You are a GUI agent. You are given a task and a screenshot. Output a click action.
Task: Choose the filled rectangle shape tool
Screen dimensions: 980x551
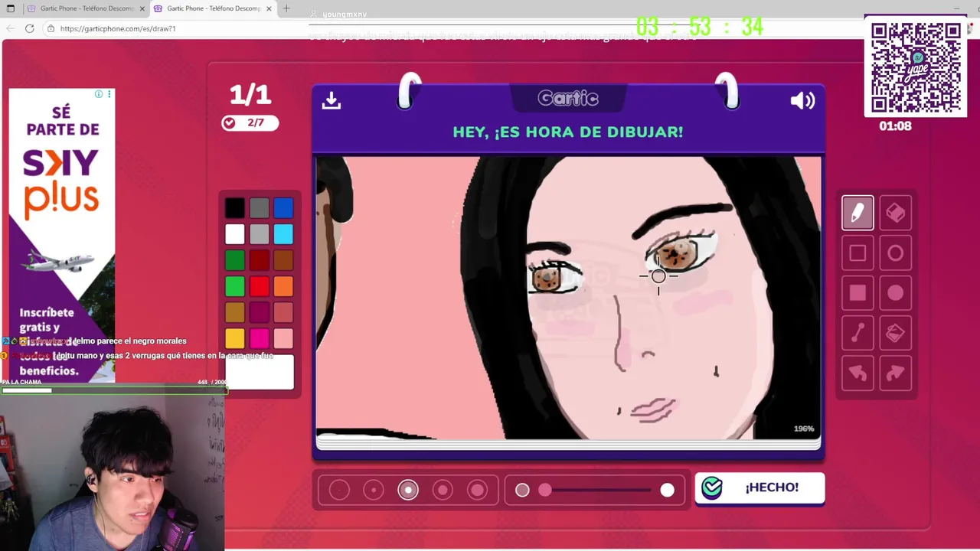tap(857, 293)
